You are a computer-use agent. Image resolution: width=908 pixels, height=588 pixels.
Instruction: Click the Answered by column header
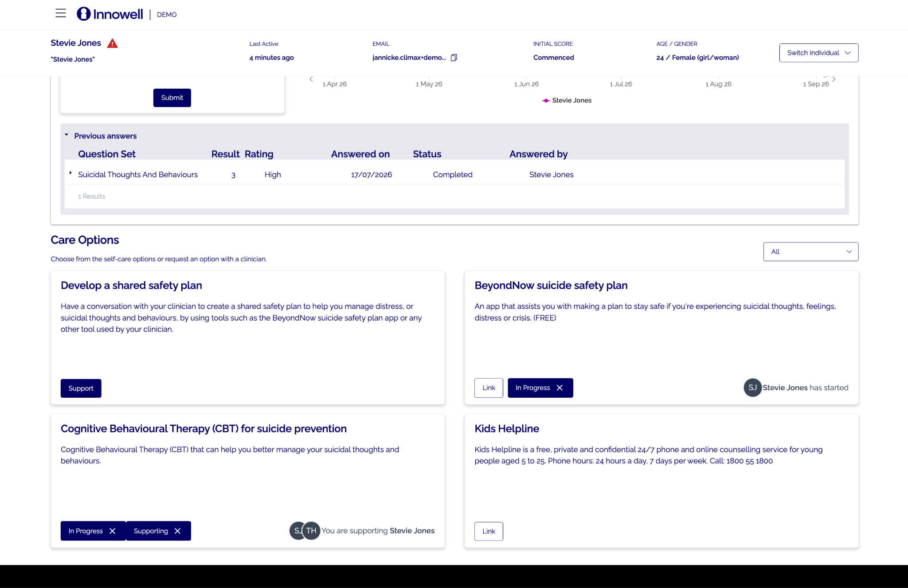pos(539,154)
